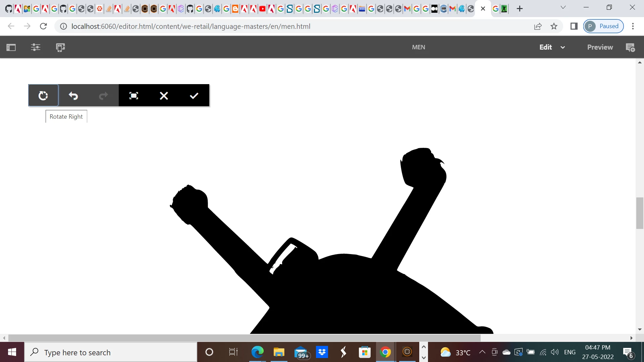Expand the Edit mode dropdown chevron
The image size is (644, 362).
click(563, 47)
